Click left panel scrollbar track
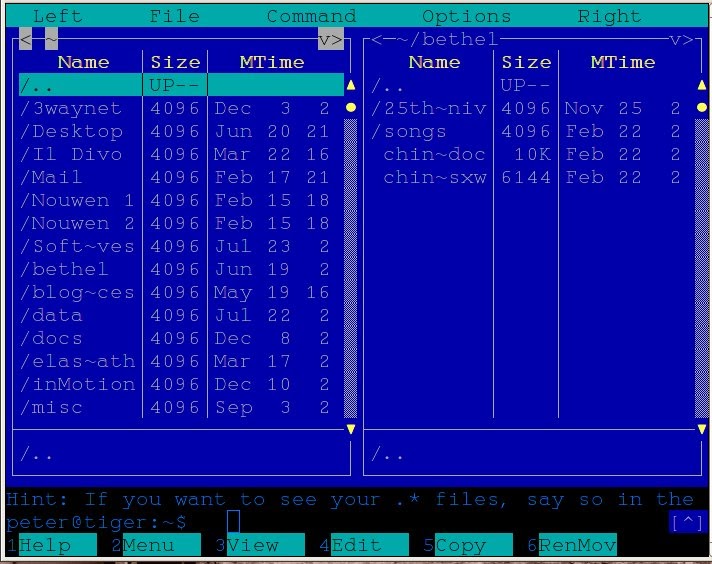This screenshot has height=564, width=712. tap(351, 268)
